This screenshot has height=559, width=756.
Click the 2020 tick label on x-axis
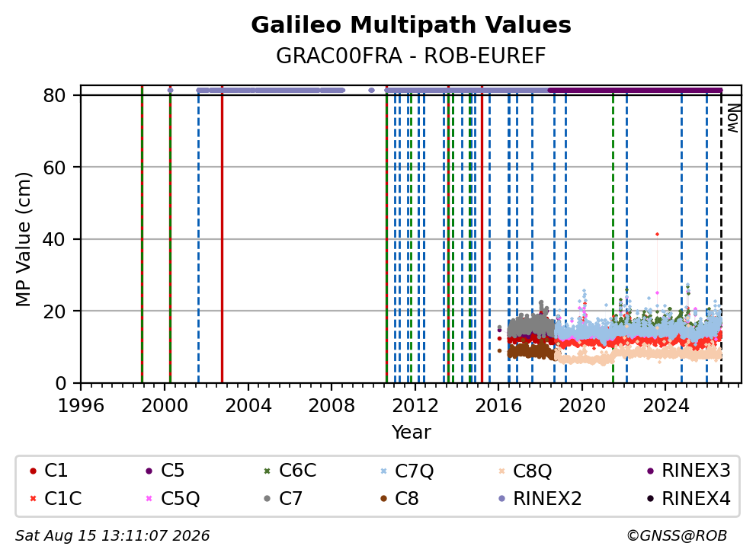(582, 406)
